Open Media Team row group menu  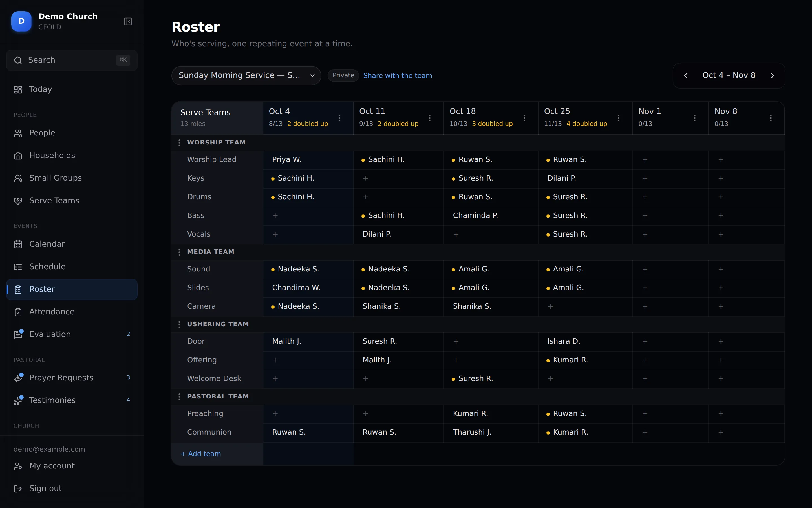click(179, 252)
